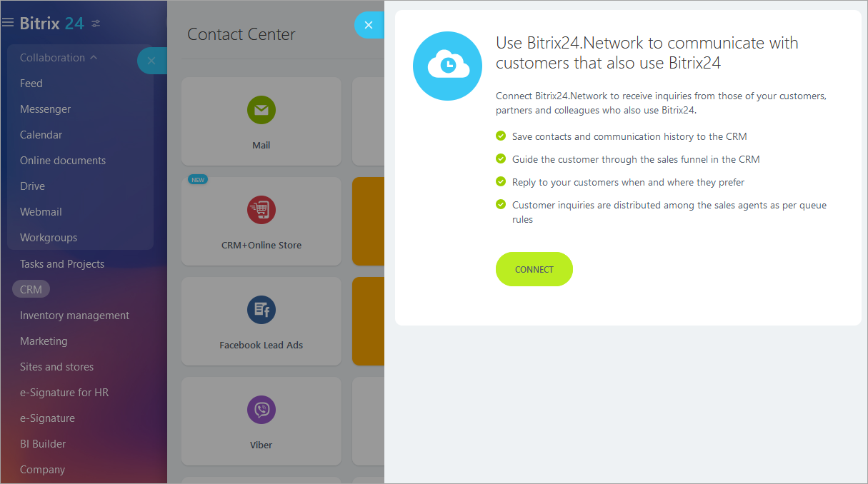Click the Bitrix24.Network cloud icon
The width and height of the screenshot is (868, 484).
tap(447, 66)
